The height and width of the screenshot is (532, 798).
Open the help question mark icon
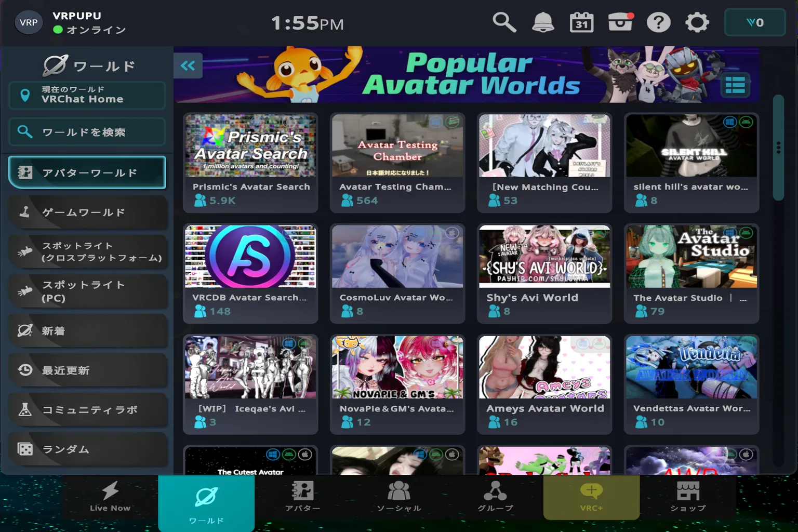[658, 22]
